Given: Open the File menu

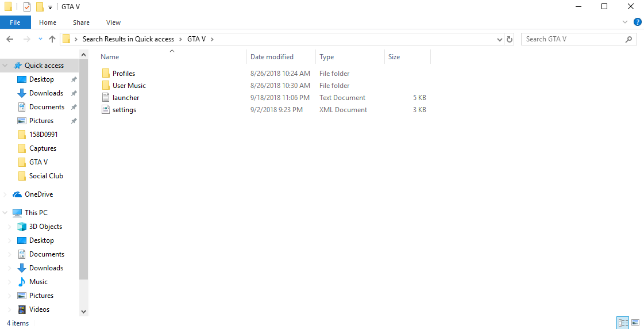Looking at the screenshot, I should pyautogui.click(x=15, y=22).
